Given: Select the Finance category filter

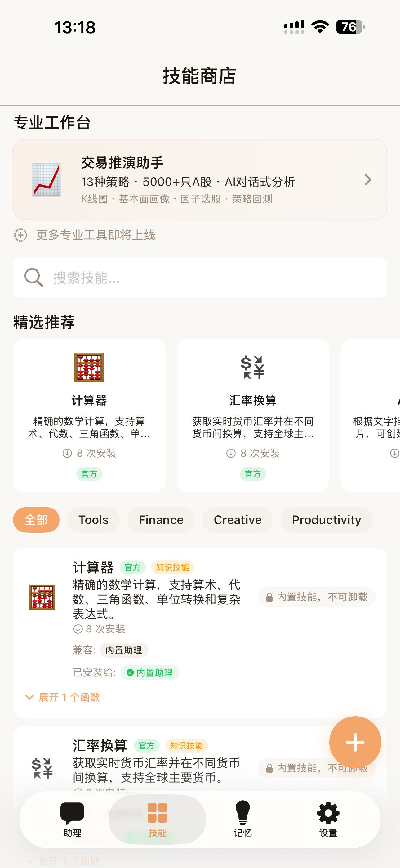Looking at the screenshot, I should click(x=161, y=520).
